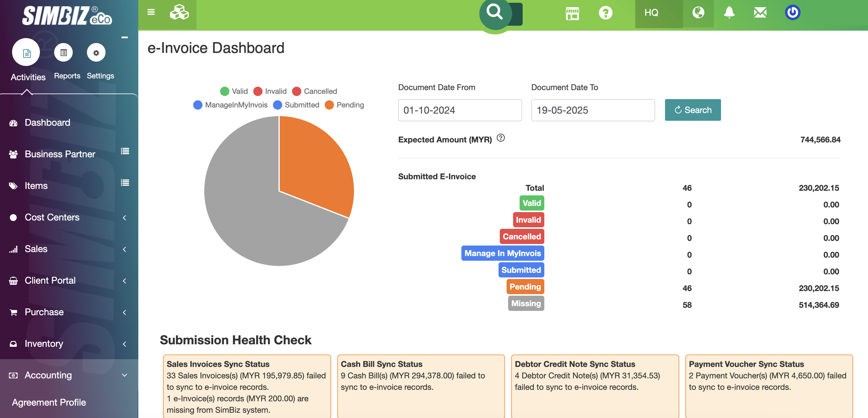The image size is (868, 418).
Task: Click the blue power logout icon
Action: click(792, 13)
